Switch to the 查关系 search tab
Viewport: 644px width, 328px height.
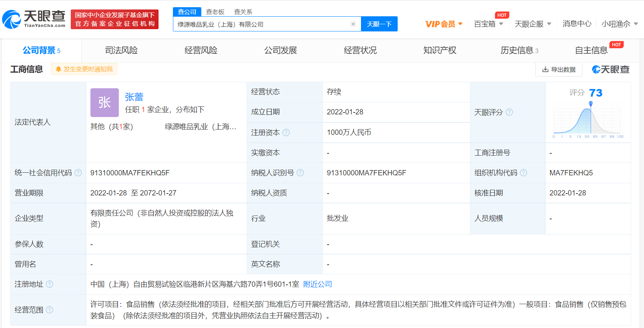[243, 12]
